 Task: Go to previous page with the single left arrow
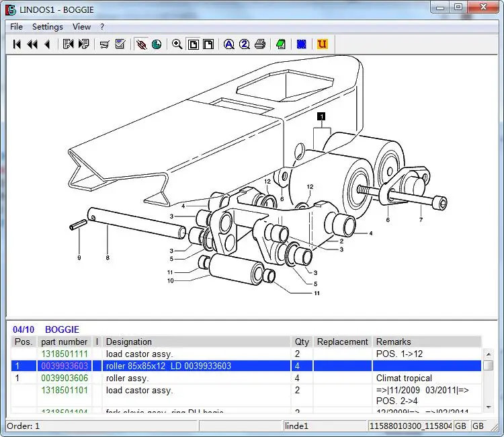point(47,44)
